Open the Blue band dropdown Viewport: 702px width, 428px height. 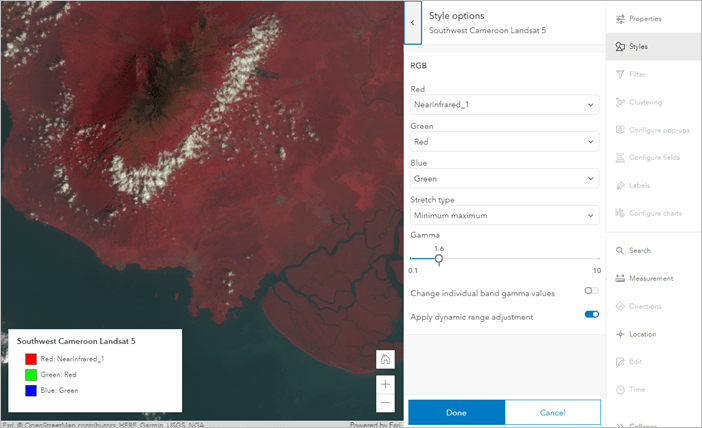(505, 179)
